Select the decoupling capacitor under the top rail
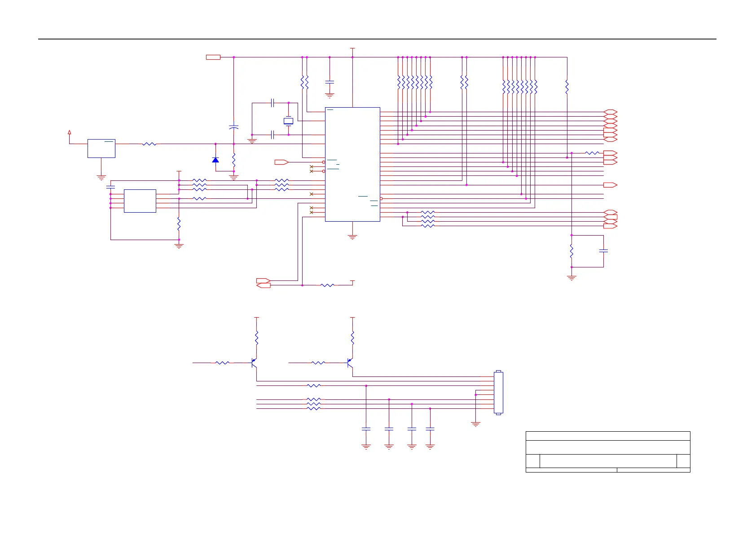Image resolution: width=756 pixels, height=534 pixels. click(330, 82)
